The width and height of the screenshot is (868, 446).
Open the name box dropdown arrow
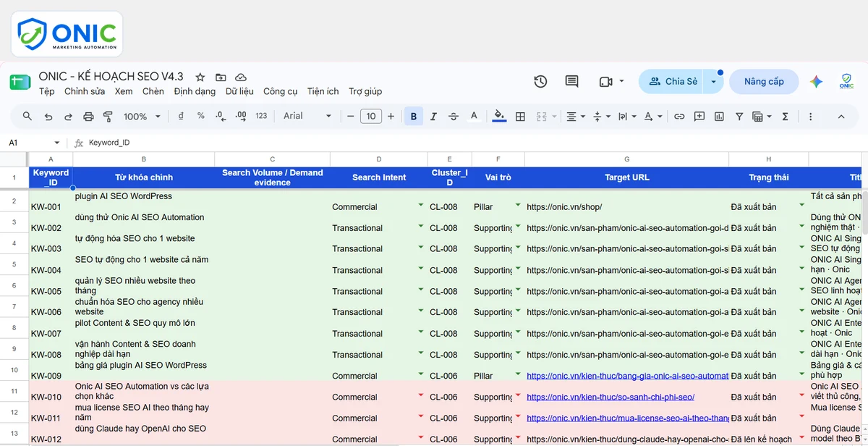[x=57, y=143]
